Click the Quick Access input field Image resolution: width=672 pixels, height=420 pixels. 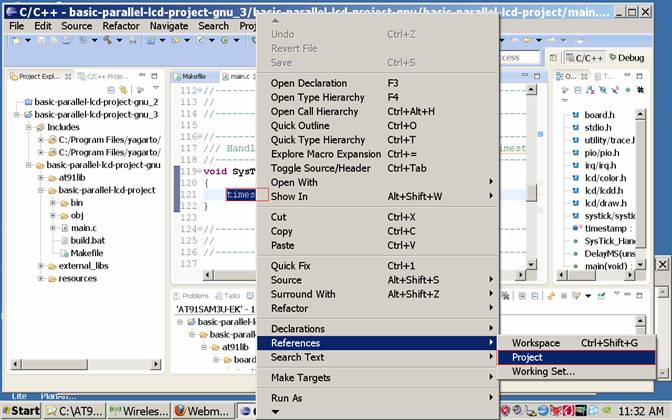(x=519, y=57)
